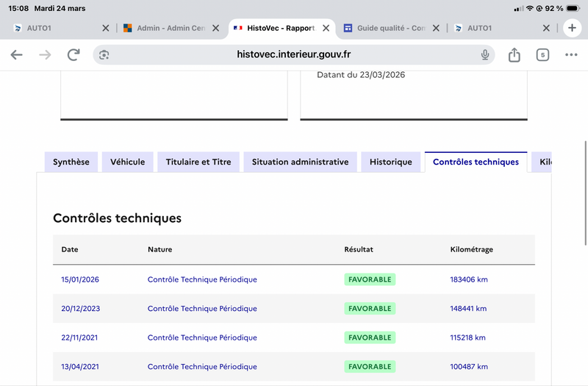588x386 pixels.
Task: Open the Synthèse tab
Action: [x=71, y=162]
